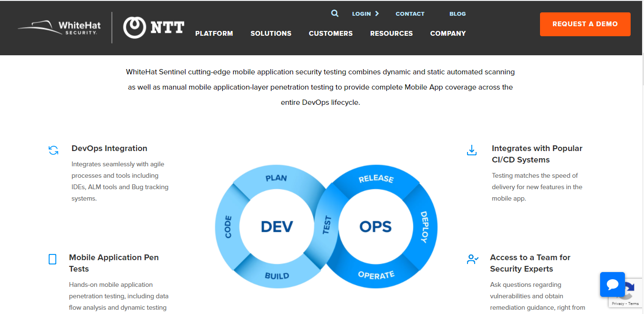Click the DEV circle center

(x=277, y=226)
